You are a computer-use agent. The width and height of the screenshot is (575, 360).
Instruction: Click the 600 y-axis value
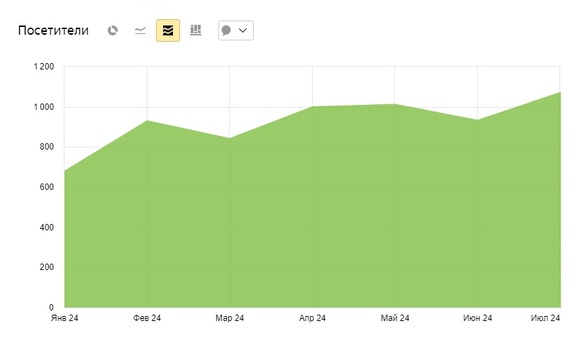point(47,187)
